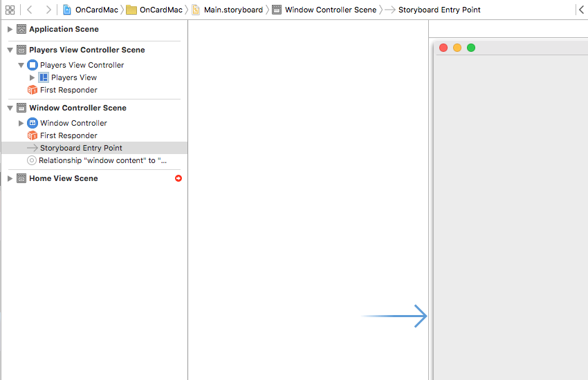
Task: Expand the Window Controller item triangle
Action: (21, 123)
